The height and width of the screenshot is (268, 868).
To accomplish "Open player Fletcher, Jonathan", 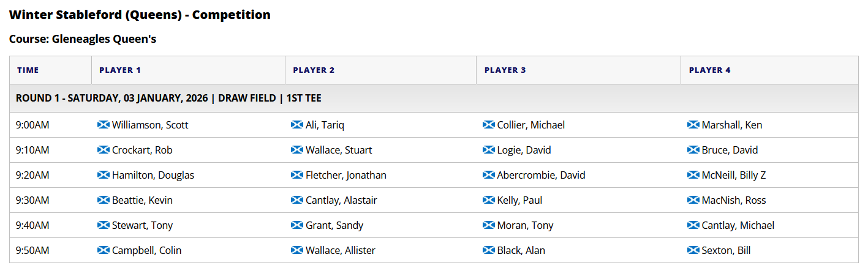I will pyautogui.click(x=346, y=175).
